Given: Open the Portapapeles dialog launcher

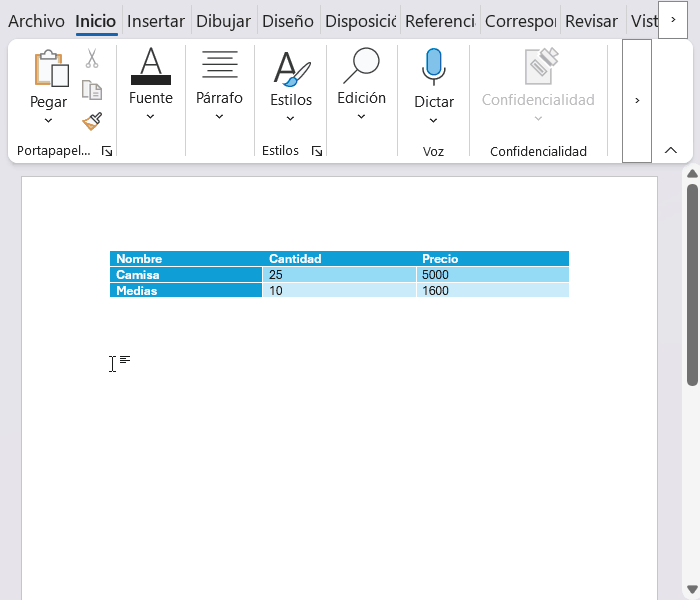Looking at the screenshot, I should pyautogui.click(x=107, y=151).
